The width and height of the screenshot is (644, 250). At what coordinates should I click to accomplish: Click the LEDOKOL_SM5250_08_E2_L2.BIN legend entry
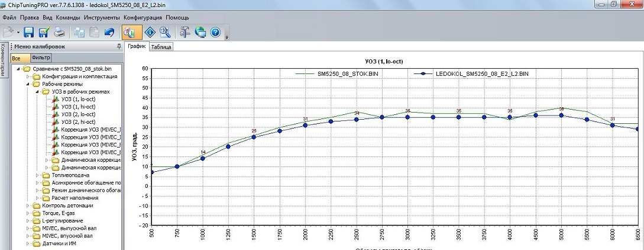click(x=481, y=74)
